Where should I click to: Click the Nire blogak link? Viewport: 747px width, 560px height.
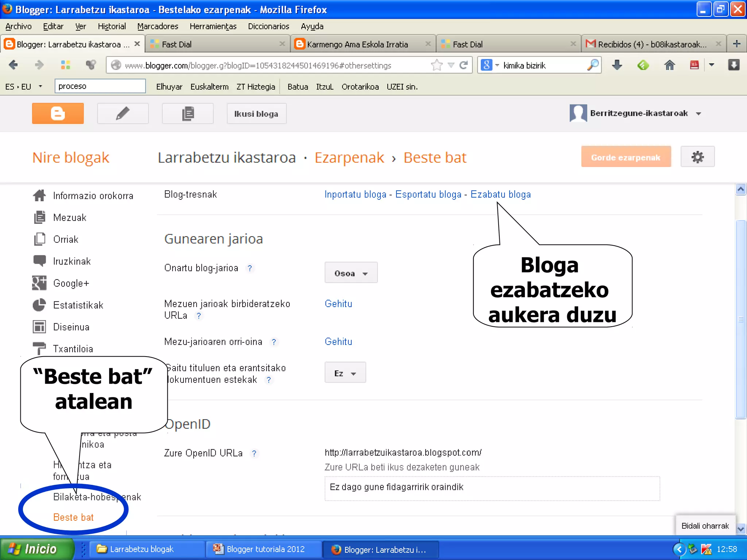pos(71,157)
